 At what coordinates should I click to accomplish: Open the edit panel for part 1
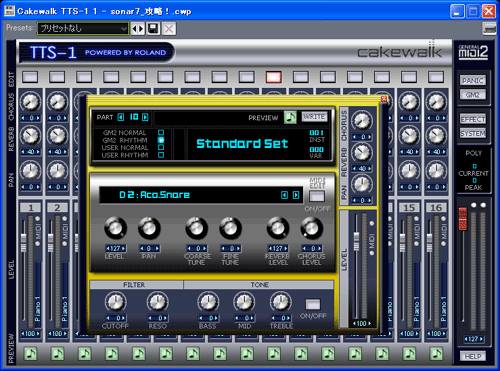[x=30, y=77]
